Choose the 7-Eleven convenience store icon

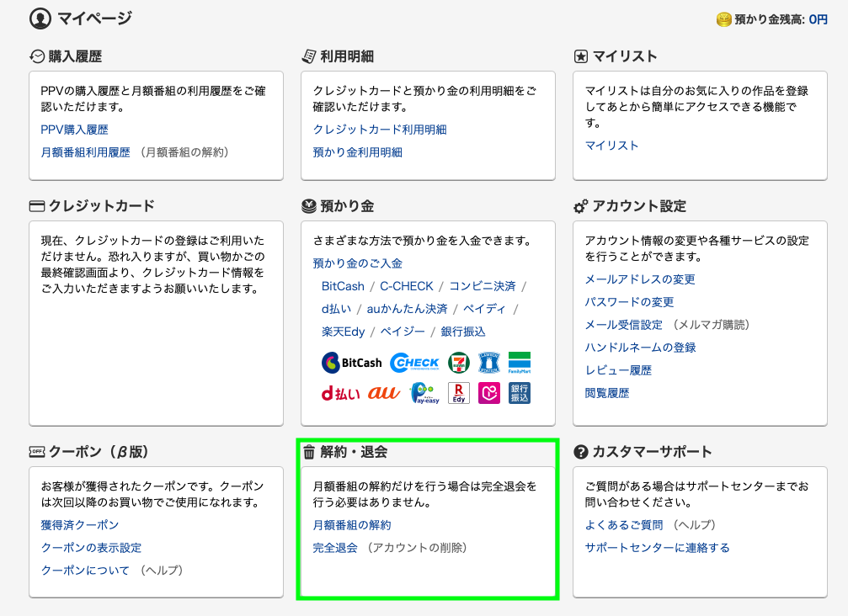click(459, 363)
